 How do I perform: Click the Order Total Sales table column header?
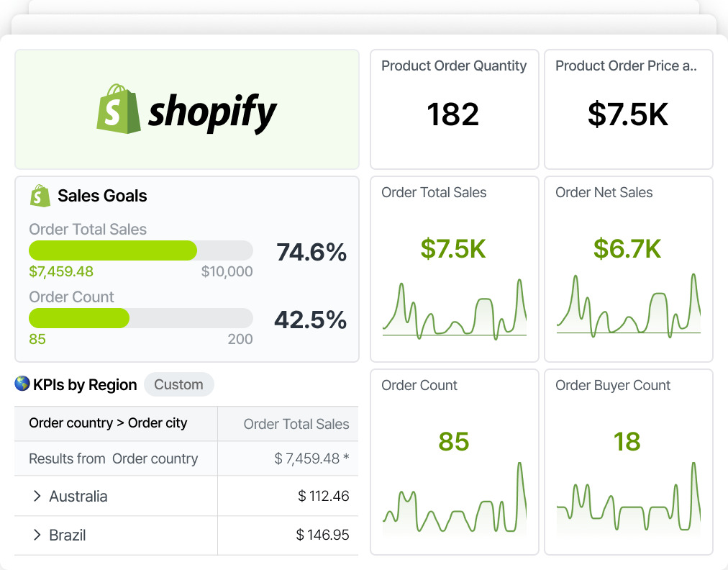pyautogui.click(x=288, y=424)
